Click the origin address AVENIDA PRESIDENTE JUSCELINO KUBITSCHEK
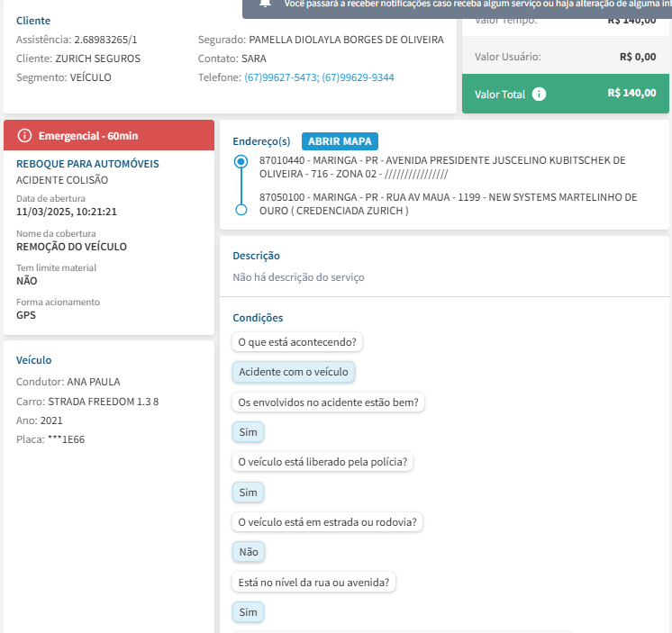Viewport: 672px width, 633px height. coord(442,167)
